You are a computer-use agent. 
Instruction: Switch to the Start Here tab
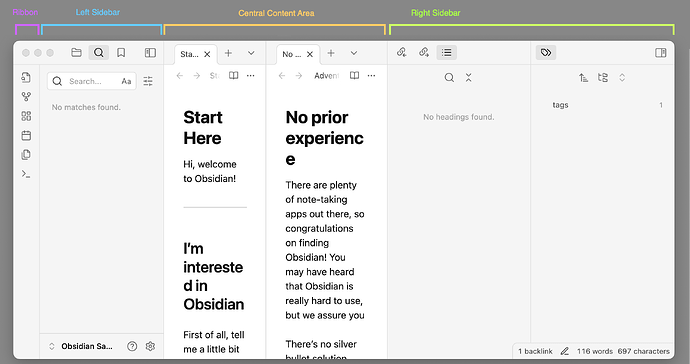click(x=190, y=54)
